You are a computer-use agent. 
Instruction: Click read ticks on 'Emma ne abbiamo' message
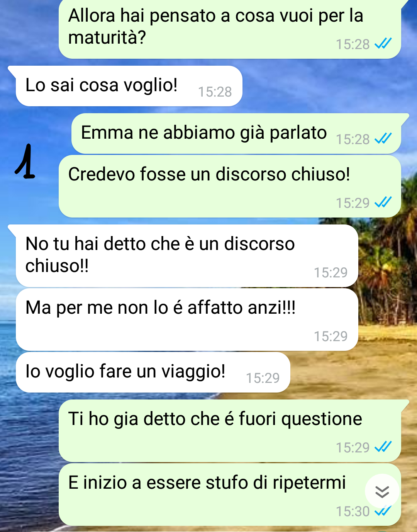click(x=383, y=138)
